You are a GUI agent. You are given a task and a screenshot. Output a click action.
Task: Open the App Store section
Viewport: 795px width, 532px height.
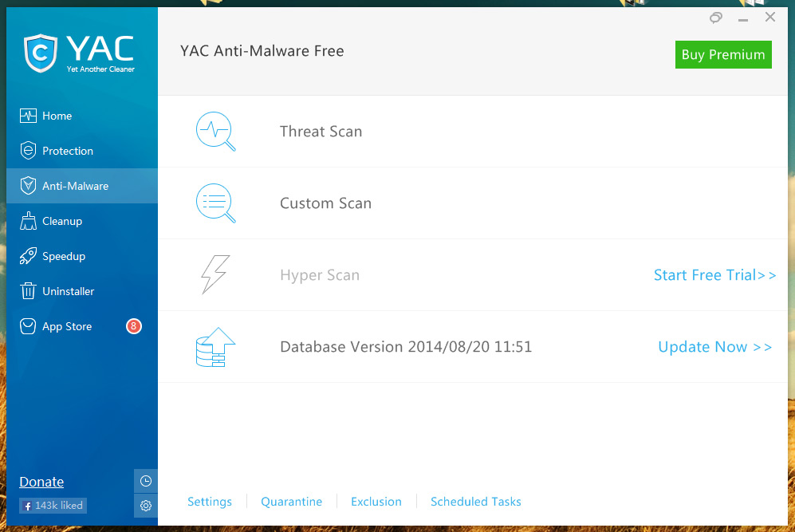click(x=82, y=326)
